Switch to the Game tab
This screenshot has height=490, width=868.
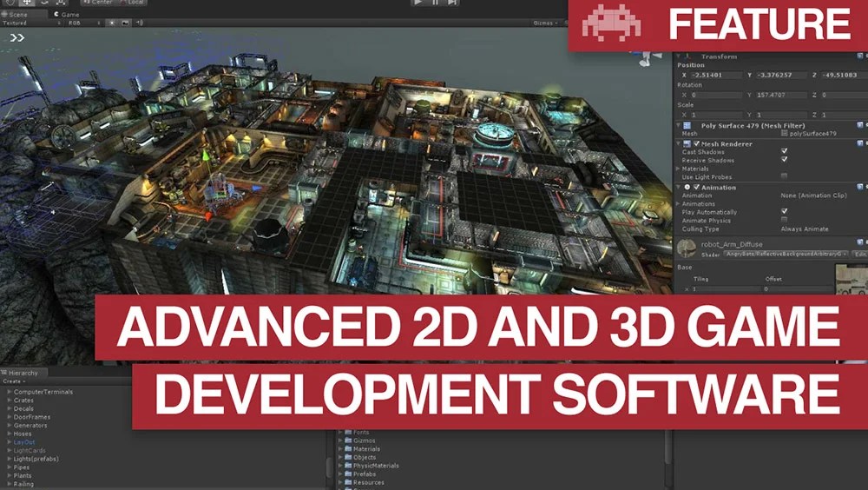coord(67,15)
